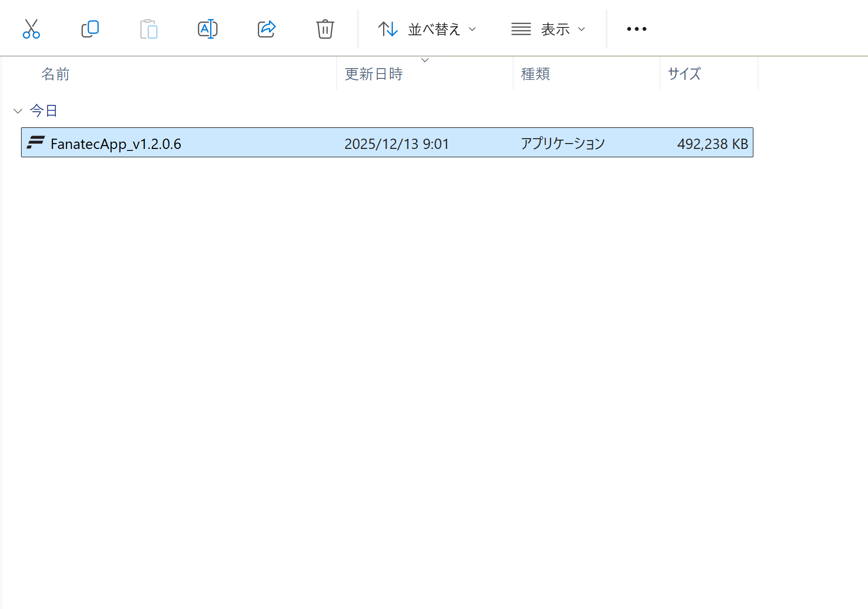Sort by the 更新日時 column header
Screen dimensions: 868x609
coord(374,74)
